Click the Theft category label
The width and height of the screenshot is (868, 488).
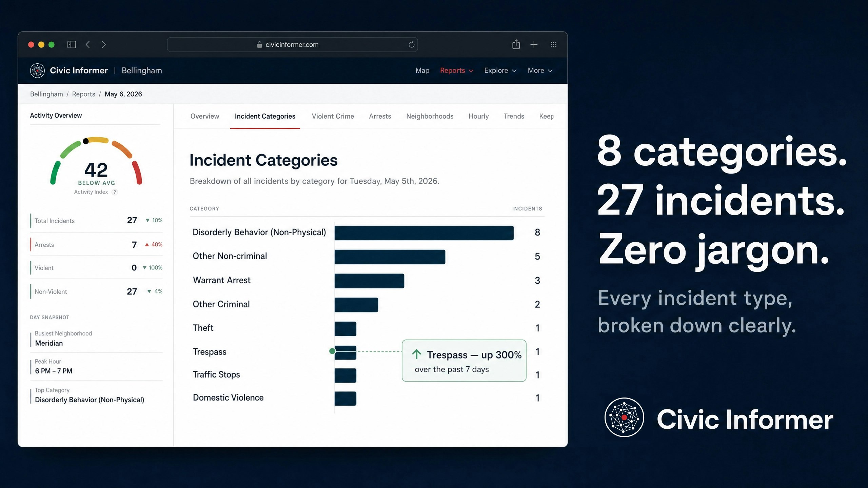[x=203, y=328]
